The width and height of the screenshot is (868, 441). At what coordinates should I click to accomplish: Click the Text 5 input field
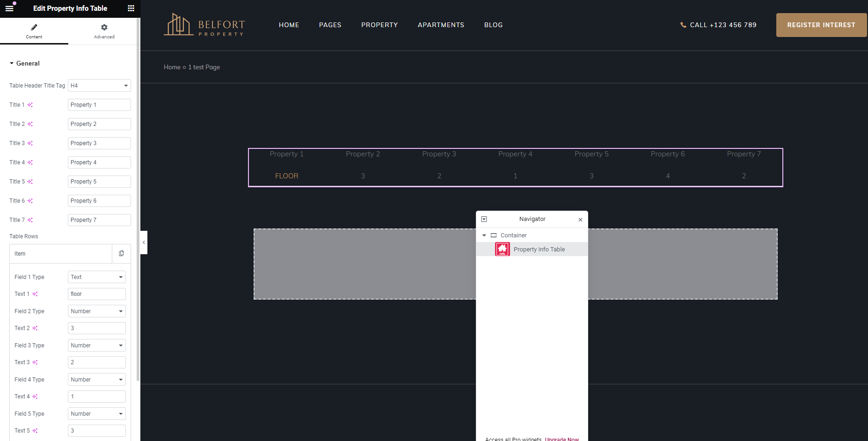[x=97, y=431]
